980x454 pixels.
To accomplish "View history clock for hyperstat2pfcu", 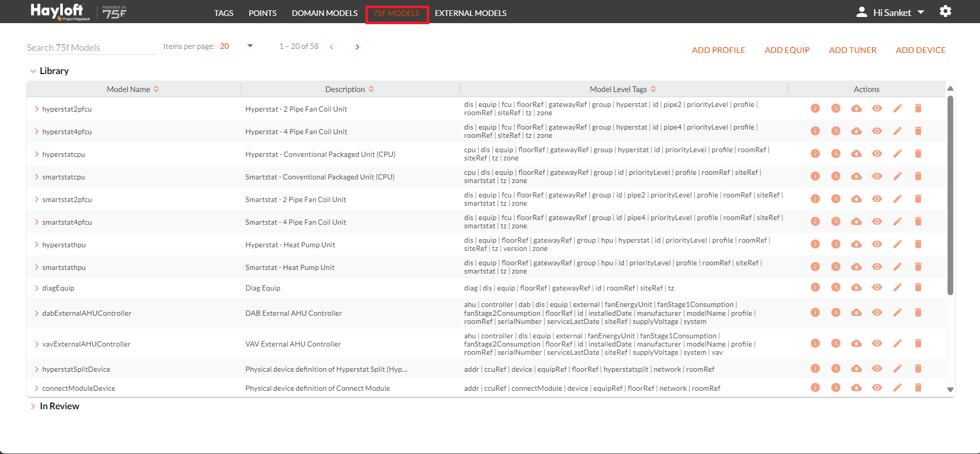I will click(836, 108).
